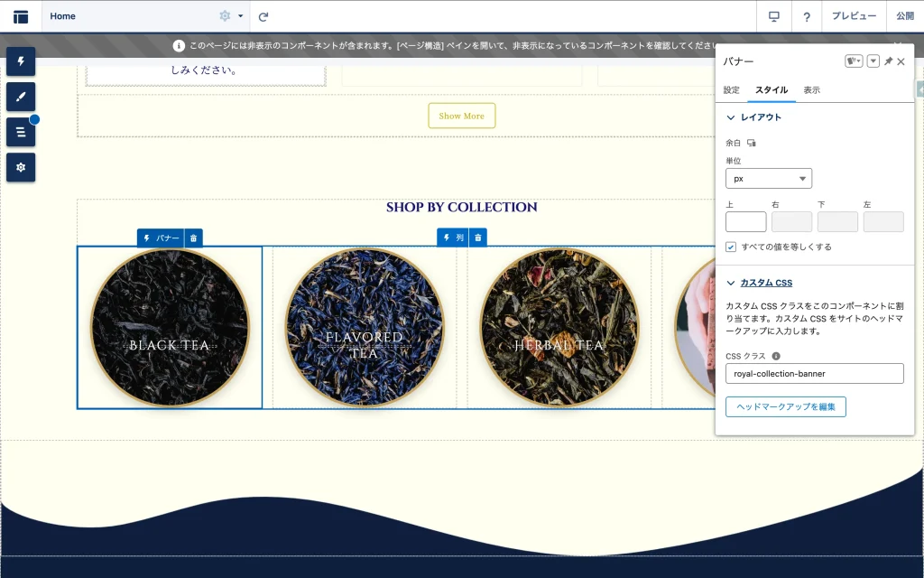Switch to the 設定 tab
The height and width of the screenshot is (578, 924).
732,90
